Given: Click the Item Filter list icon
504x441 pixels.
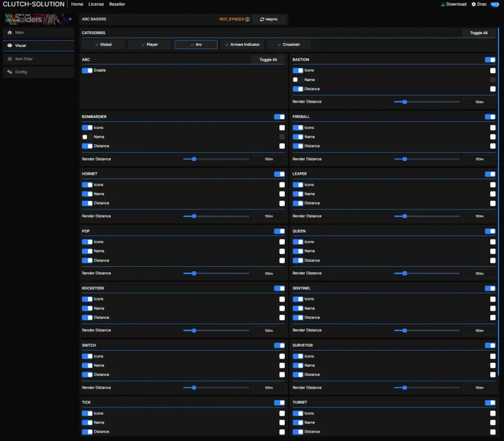Looking at the screenshot, I should (9, 59).
